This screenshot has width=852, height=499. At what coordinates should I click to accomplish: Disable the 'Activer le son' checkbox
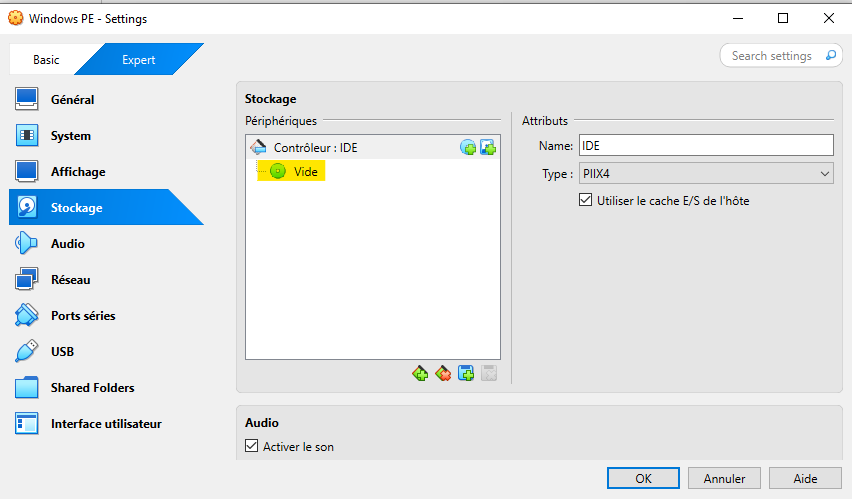(251, 447)
